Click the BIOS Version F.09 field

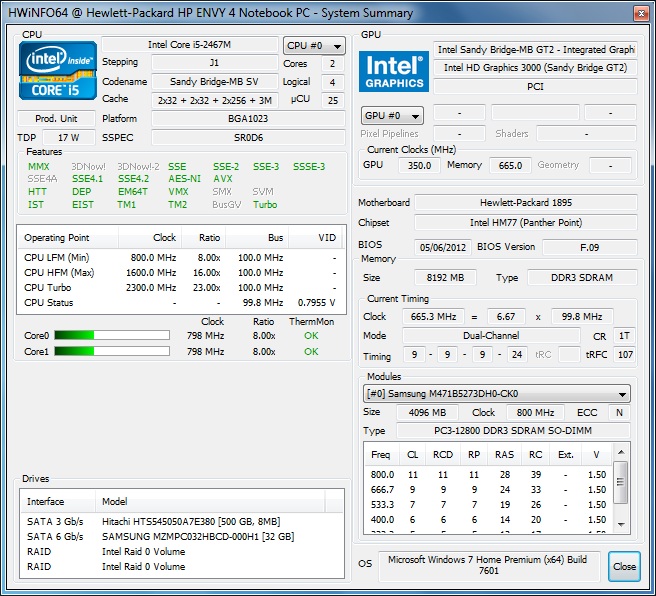pos(589,247)
